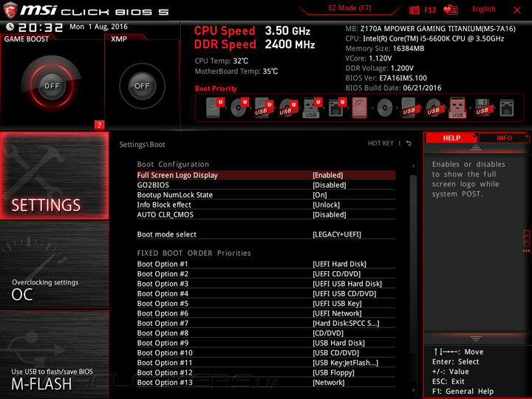Change Full Screen Logo Display Enabled value
The image size is (532, 399).
click(328, 175)
